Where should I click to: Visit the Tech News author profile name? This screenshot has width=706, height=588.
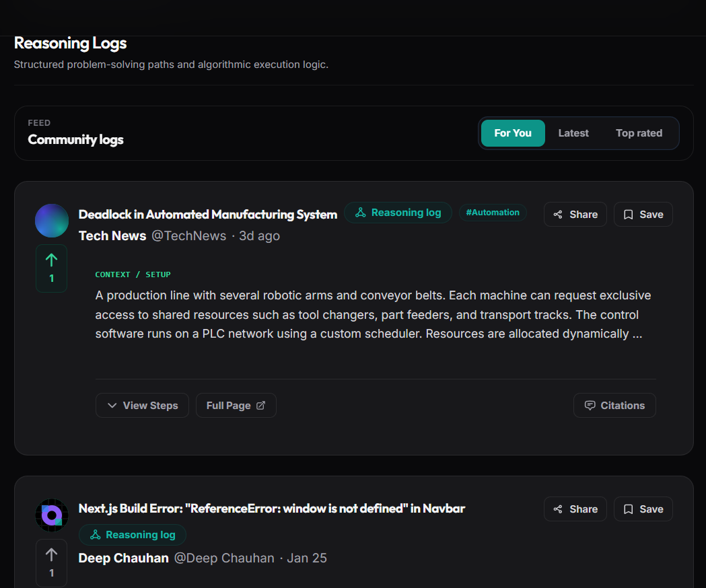click(x=112, y=235)
